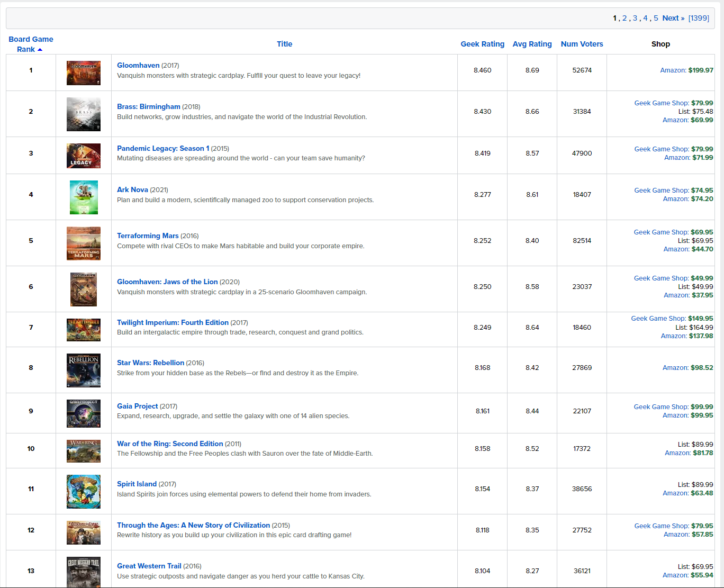Open the Twilight Imperium cover thumbnail
Image resolution: width=724 pixels, height=588 pixels.
click(x=84, y=330)
